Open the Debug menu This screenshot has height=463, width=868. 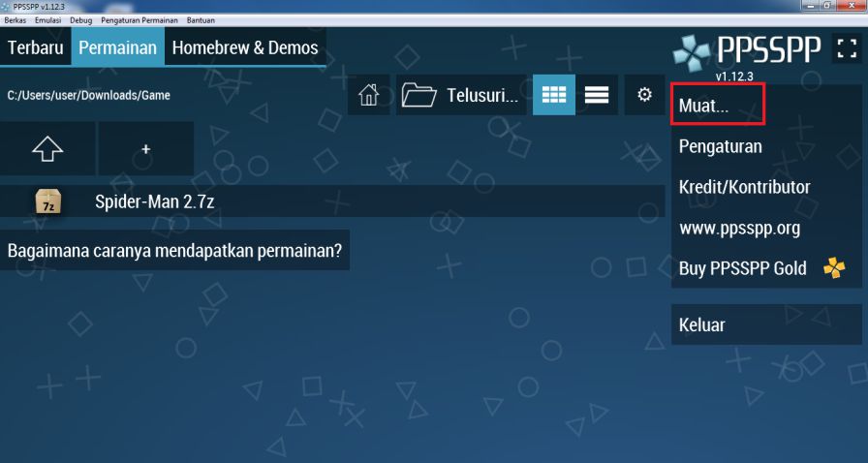pyautogui.click(x=80, y=20)
